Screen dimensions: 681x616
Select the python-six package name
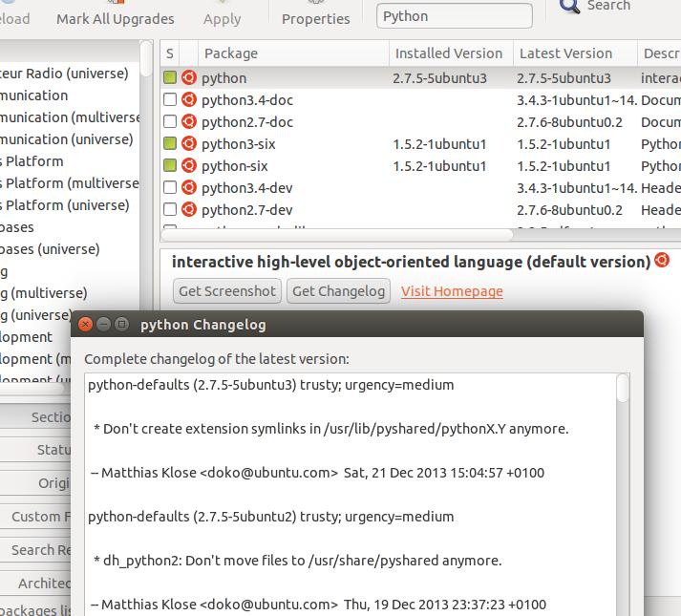point(235,166)
